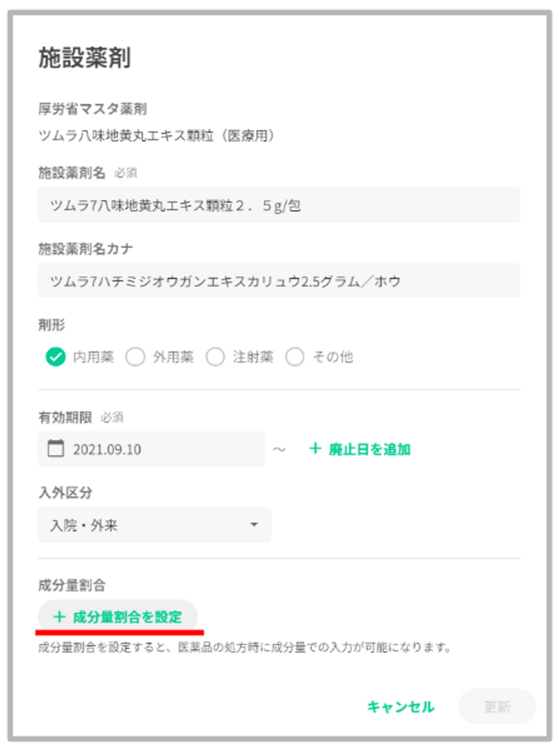The image size is (560, 751).
Task: Open the date picker showing 2021.09.10
Action: click(151, 449)
